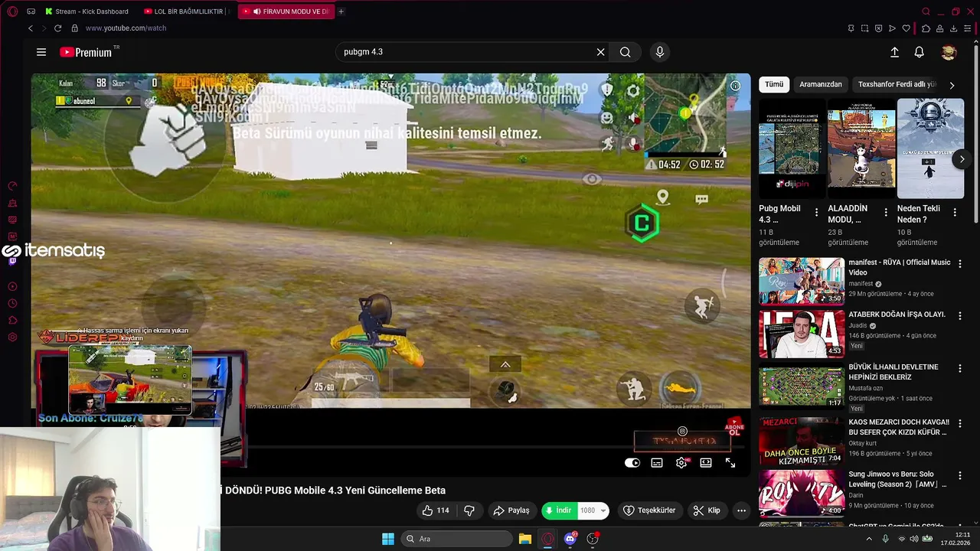Image resolution: width=980 pixels, height=551 pixels.
Task: Toggle fullscreen in the video player
Action: click(730, 463)
